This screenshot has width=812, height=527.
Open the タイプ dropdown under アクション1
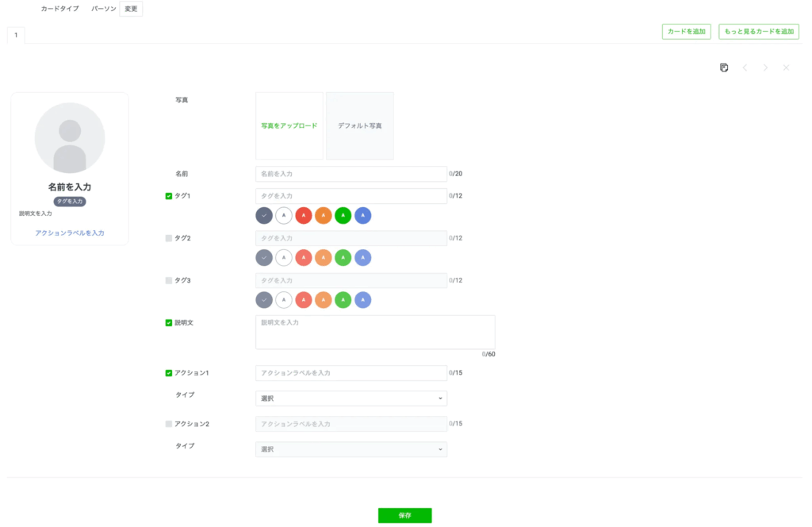click(350, 398)
